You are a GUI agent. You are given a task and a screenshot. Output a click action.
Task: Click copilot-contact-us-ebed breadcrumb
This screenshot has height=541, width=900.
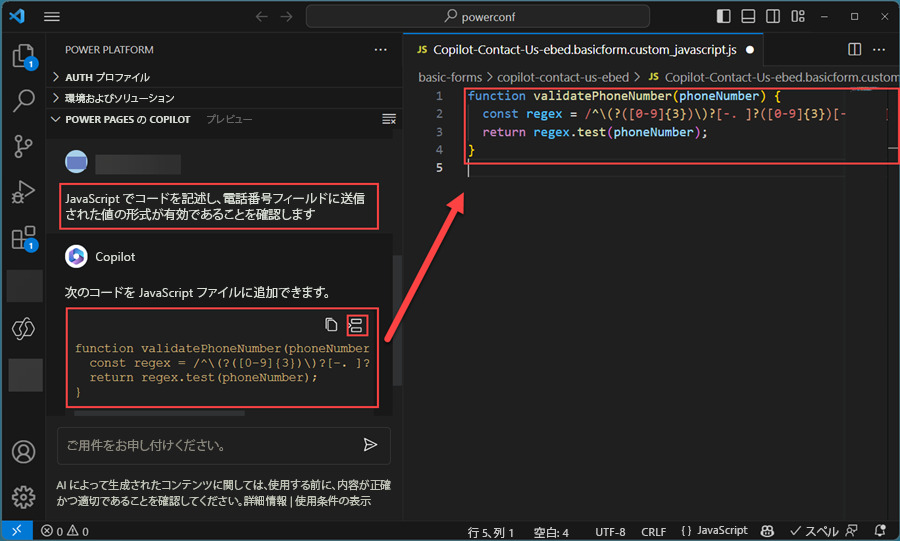click(563, 77)
